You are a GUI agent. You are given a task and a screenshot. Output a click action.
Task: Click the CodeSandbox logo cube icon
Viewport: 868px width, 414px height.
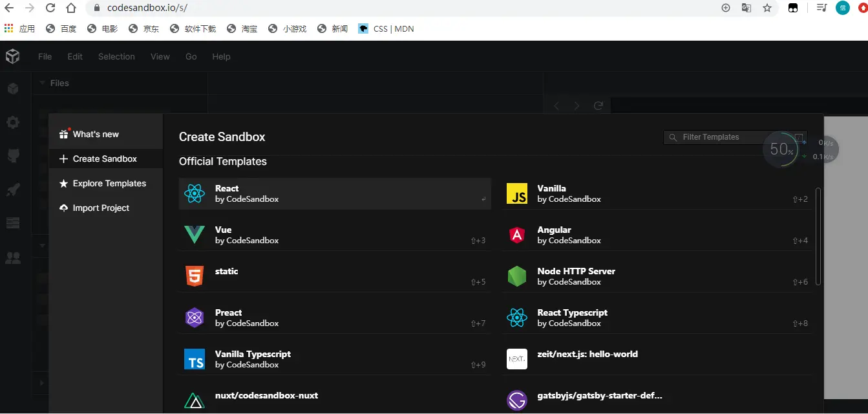point(12,56)
